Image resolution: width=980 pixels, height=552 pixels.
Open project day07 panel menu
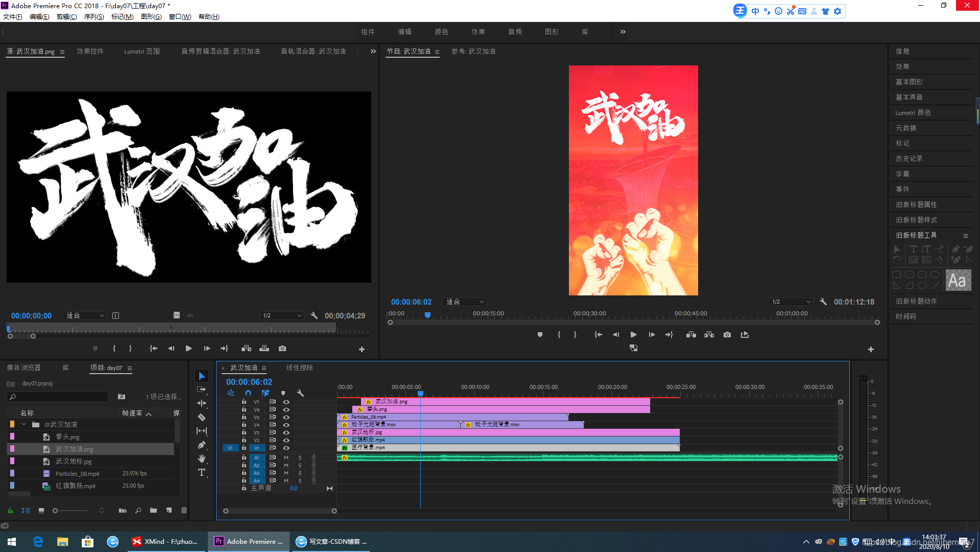click(130, 368)
